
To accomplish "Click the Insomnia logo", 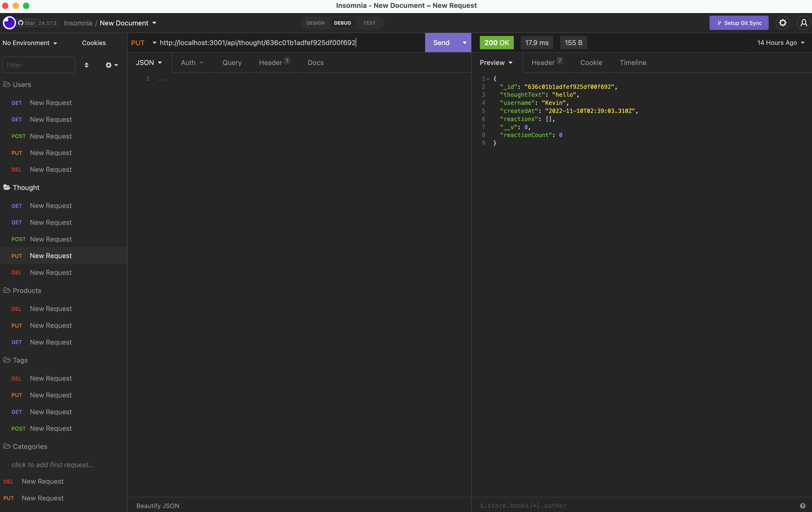I will coord(9,23).
